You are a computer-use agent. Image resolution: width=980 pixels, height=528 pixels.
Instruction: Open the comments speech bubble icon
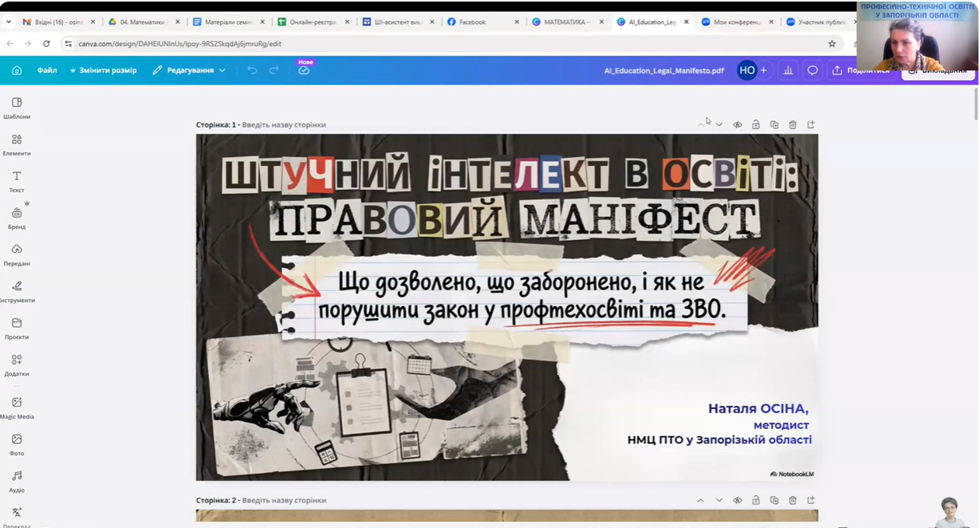click(812, 70)
